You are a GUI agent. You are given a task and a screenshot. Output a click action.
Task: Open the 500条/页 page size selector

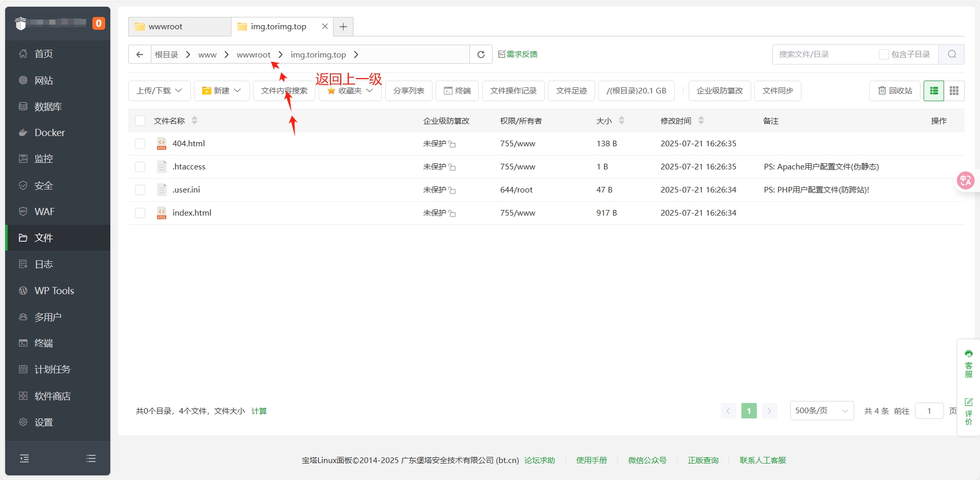821,411
